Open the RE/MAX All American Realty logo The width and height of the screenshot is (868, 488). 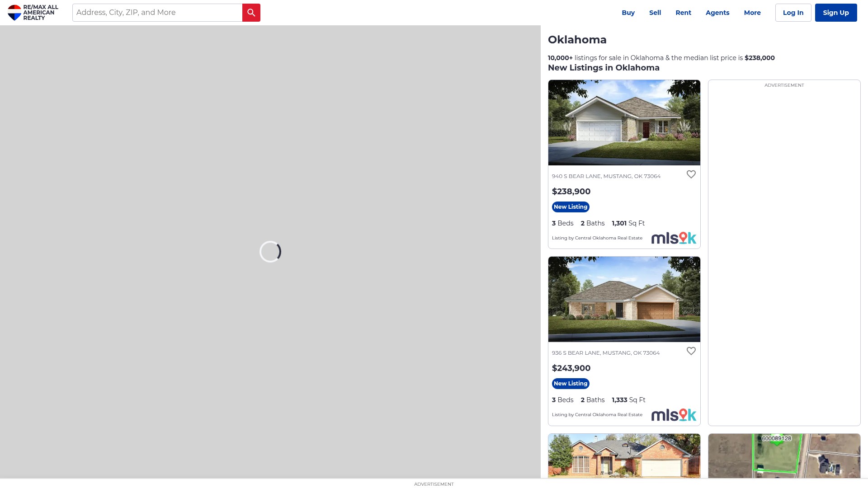[33, 13]
